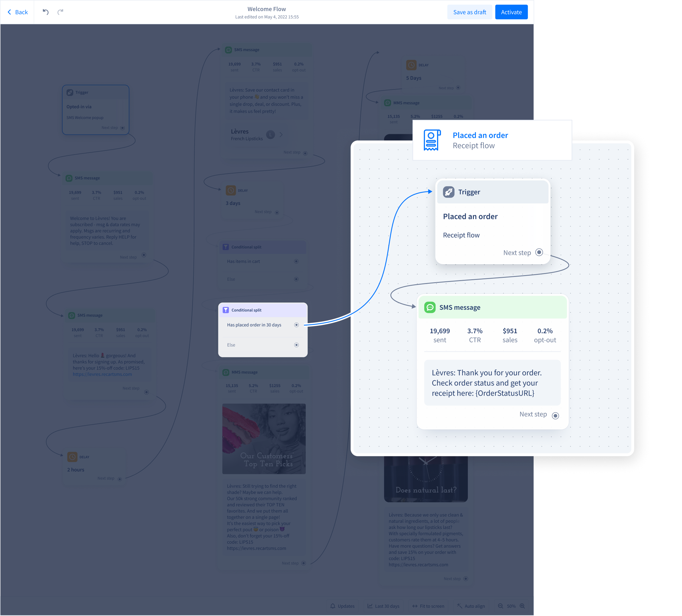The width and height of the screenshot is (682, 616).
Task: Toggle the Has placed order in 30 days radio button
Action: [x=296, y=325]
